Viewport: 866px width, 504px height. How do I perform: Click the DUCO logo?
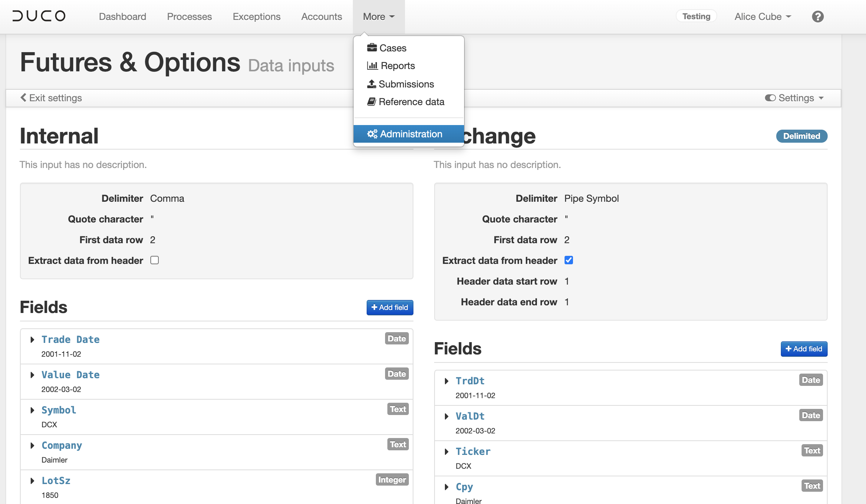tap(39, 16)
